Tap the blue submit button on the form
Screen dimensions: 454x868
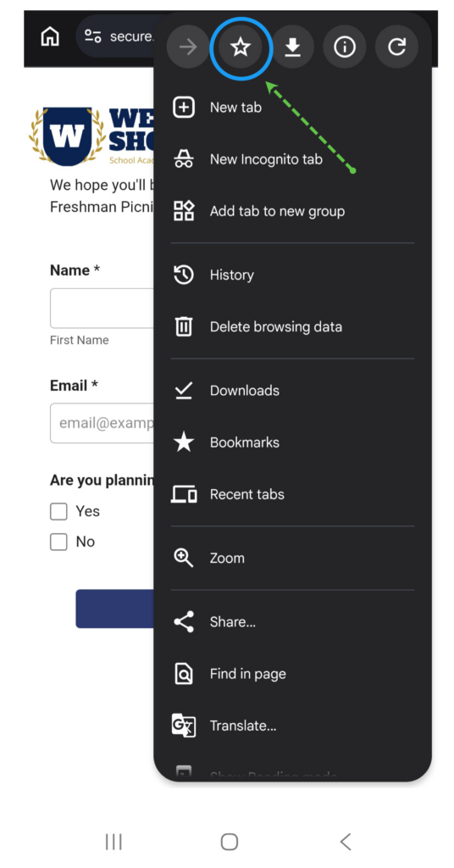tap(115, 609)
